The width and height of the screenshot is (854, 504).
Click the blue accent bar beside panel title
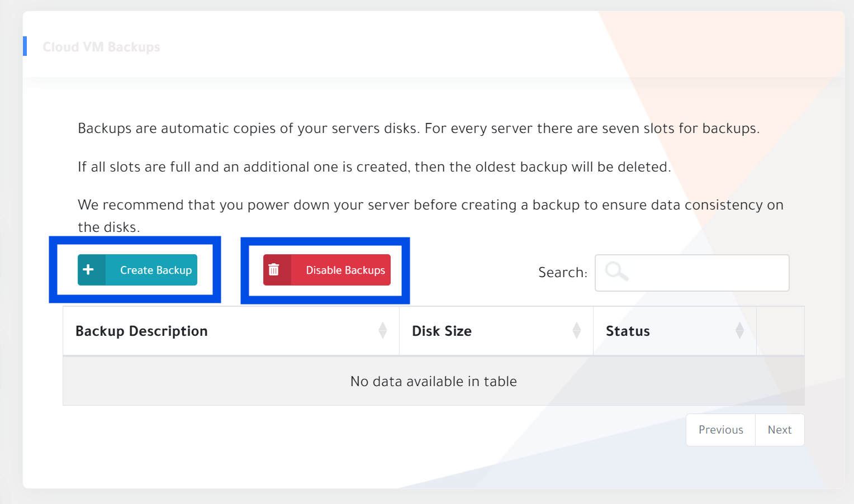pos(25,46)
